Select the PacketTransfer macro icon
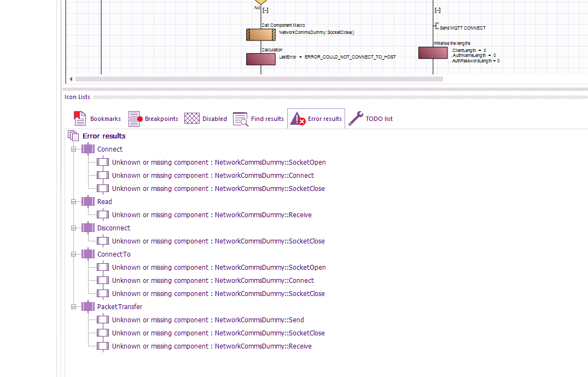 tap(88, 307)
